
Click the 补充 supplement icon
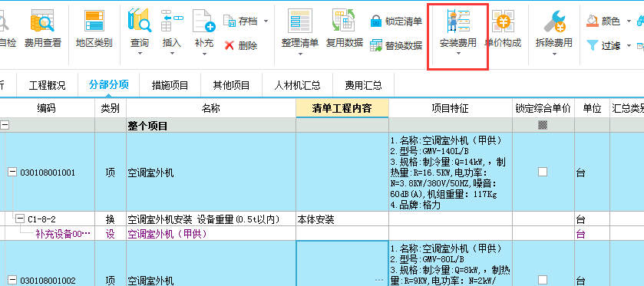pyautogui.click(x=204, y=21)
